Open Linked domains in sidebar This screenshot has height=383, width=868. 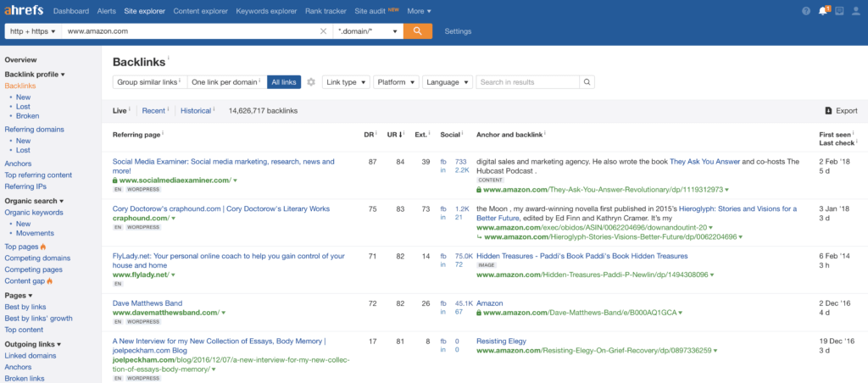tap(30, 356)
